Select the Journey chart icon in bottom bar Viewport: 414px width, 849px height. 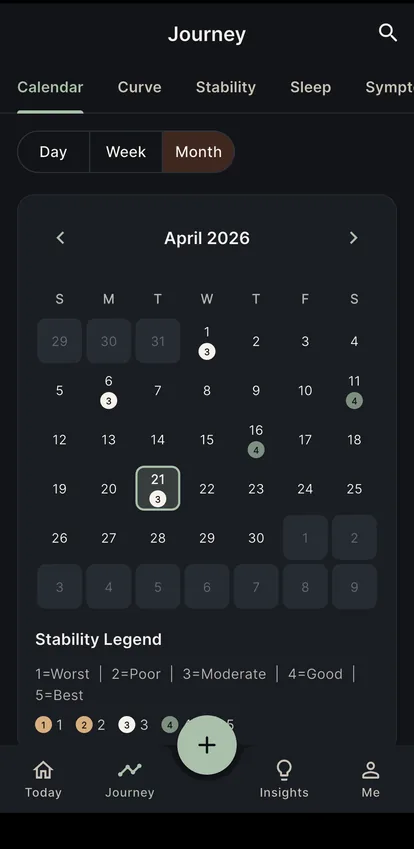pyautogui.click(x=129, y=769)
